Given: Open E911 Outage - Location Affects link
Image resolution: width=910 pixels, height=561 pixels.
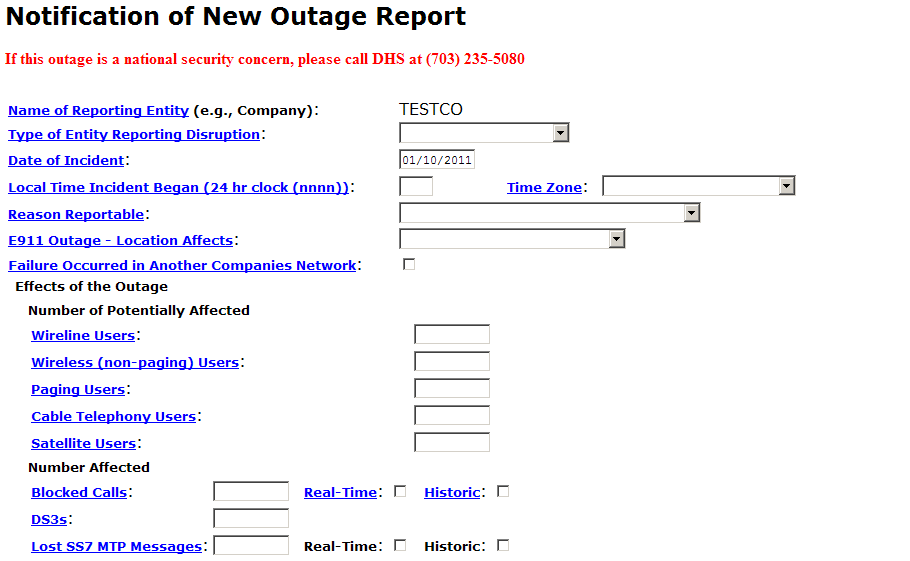Looking at the screenshot, I should coord(121,241).
